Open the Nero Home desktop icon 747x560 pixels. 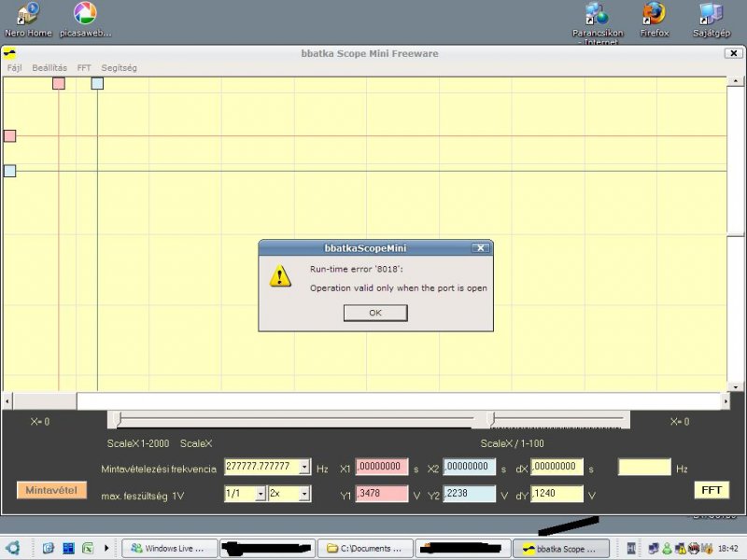[x=28, y=20]
